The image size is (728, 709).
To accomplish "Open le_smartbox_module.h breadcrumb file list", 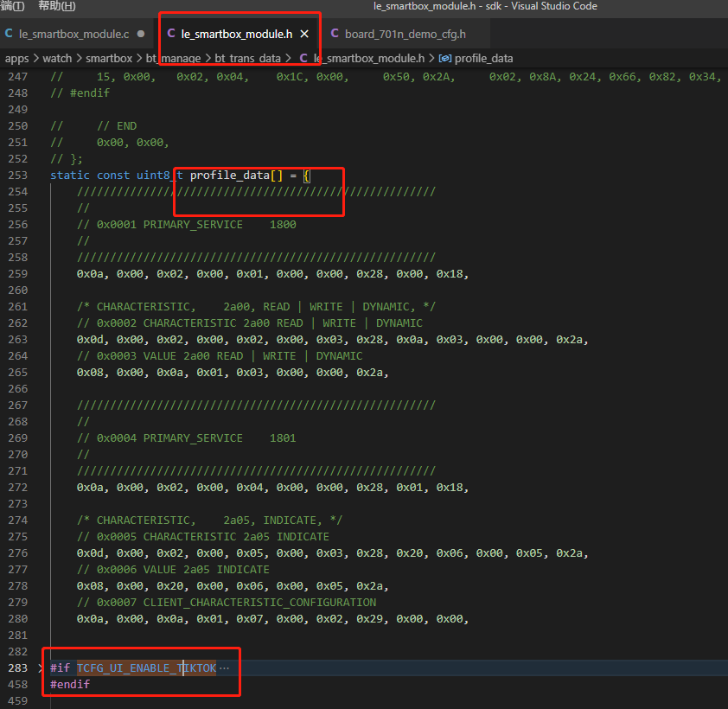I will [x=369, y=59].
